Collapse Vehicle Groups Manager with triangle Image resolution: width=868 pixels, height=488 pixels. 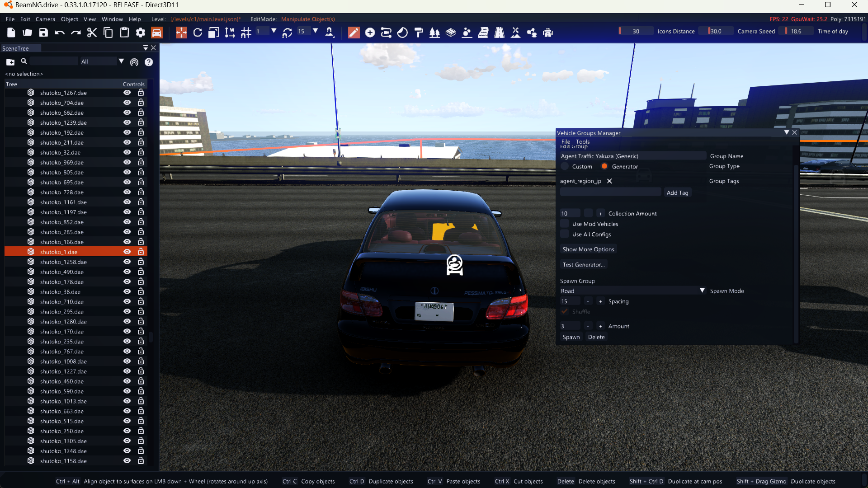[787, 132]
